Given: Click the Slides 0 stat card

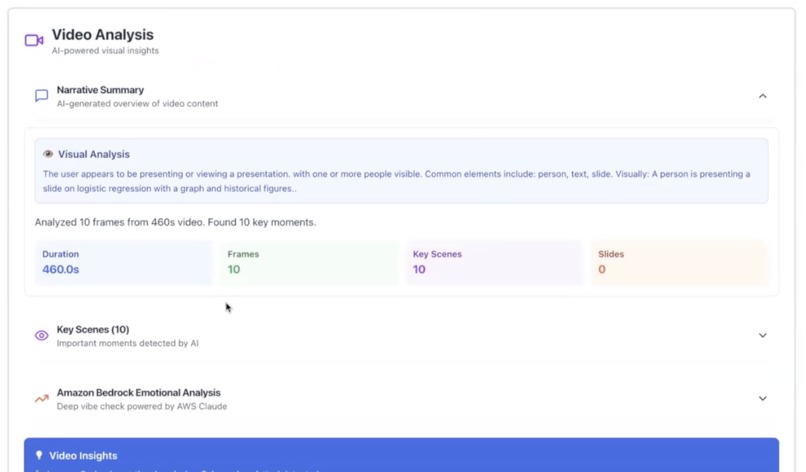Looking at the screenshot, I should pos(680,262).
